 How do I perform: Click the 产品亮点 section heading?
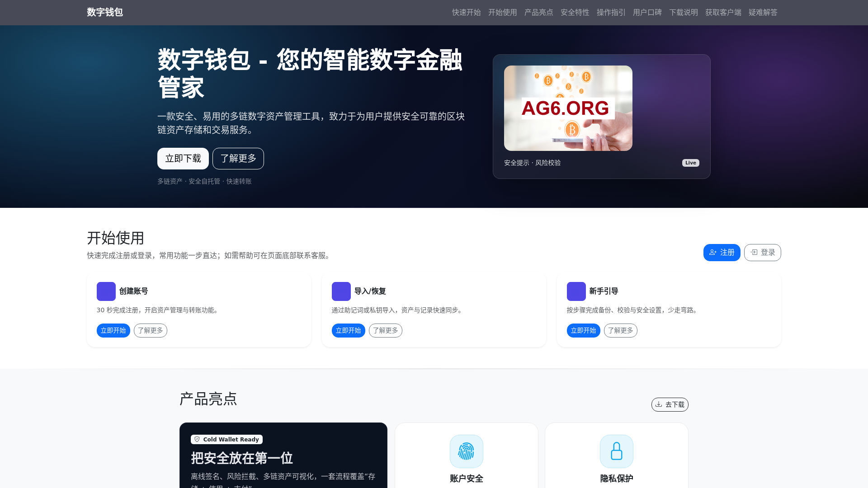click(x=208, y=399)
